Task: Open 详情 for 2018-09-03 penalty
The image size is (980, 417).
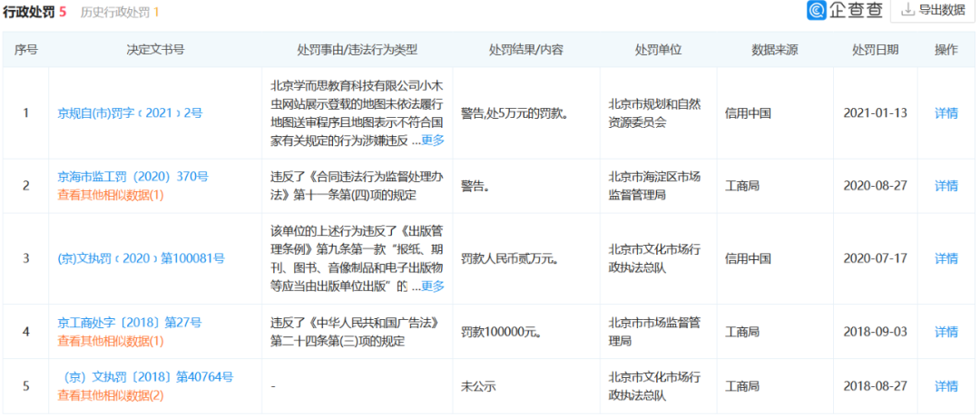Action: [x=946, y=332]
